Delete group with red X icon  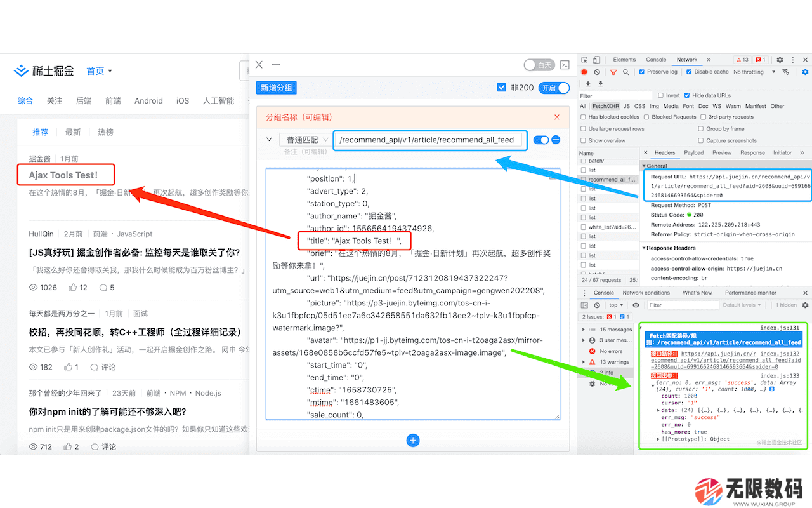tap(557, 117)
